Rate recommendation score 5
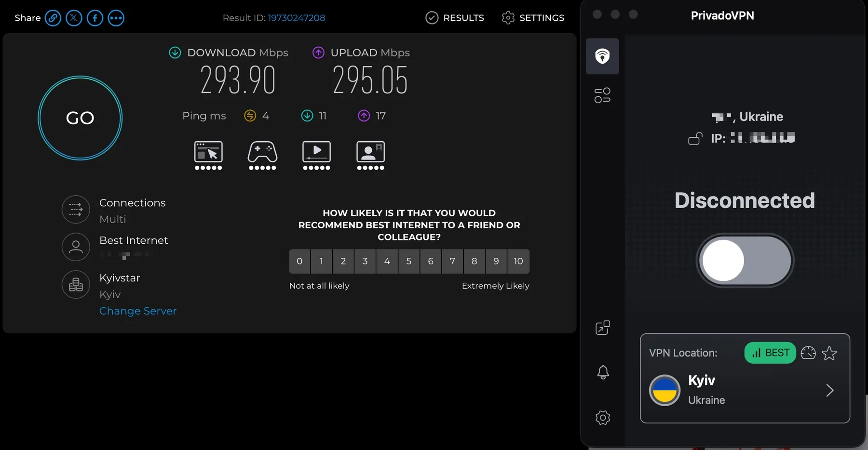This screenshot has height=450, width=868. click(409, 261)
